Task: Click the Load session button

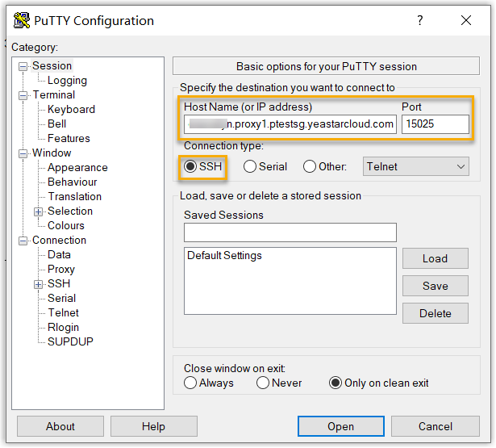Action: 435,258
